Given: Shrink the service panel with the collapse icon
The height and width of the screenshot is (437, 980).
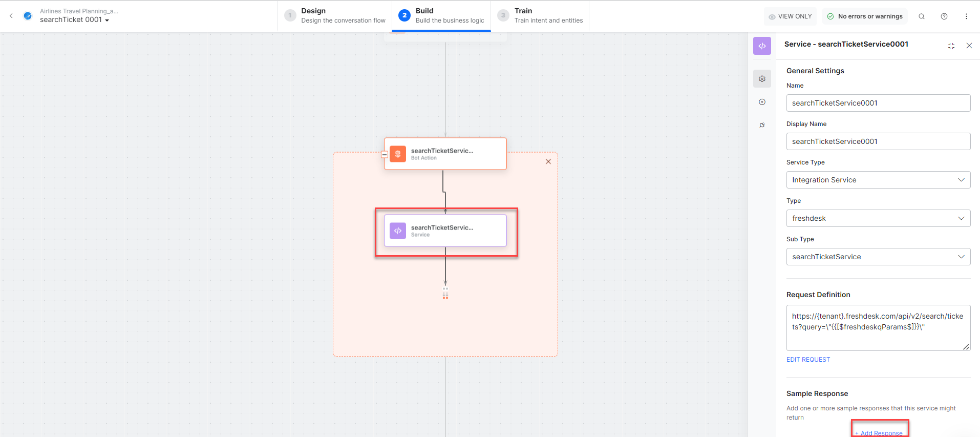Looking at the screenshot, I should (x=951, y=46).
